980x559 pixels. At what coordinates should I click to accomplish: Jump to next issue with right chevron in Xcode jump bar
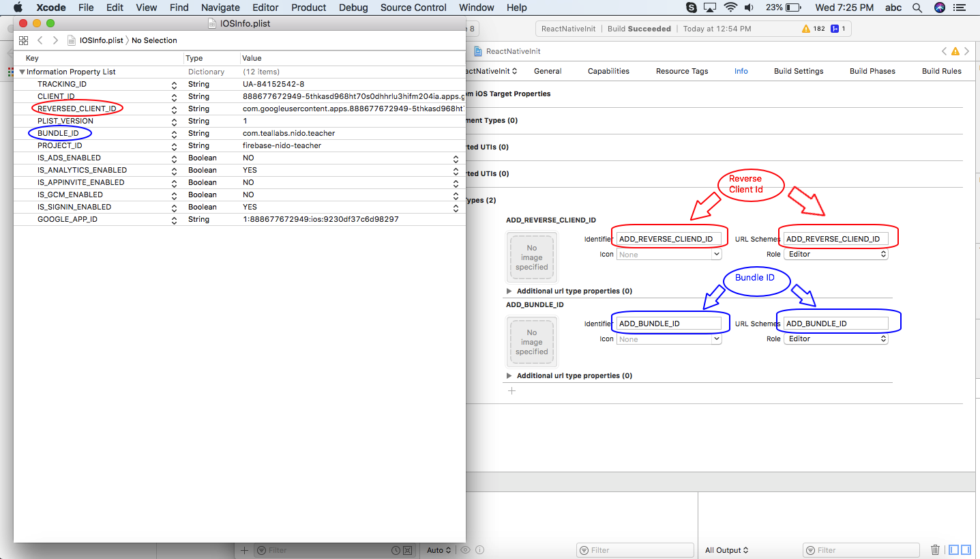click(x=967, y=51)
